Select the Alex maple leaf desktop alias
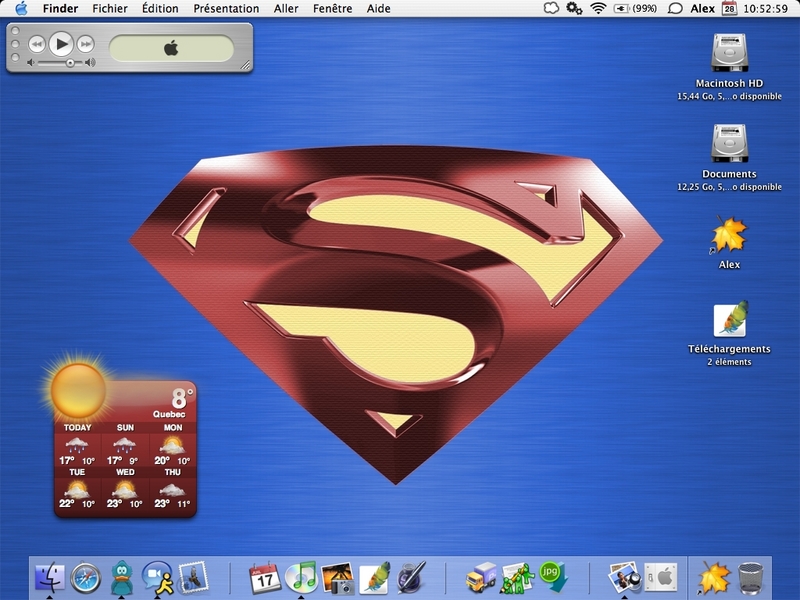 (x=729, y=235)
